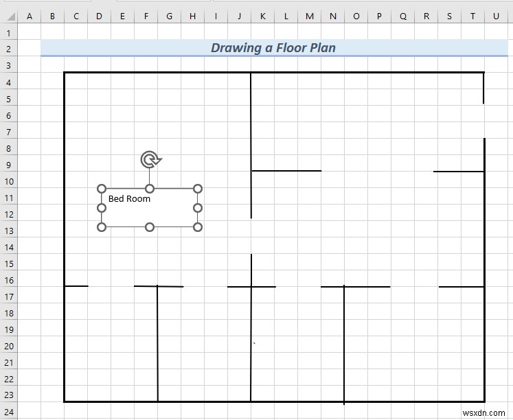Select row 12 header
This screenshot has width=513, height=420.
(8, 214)
